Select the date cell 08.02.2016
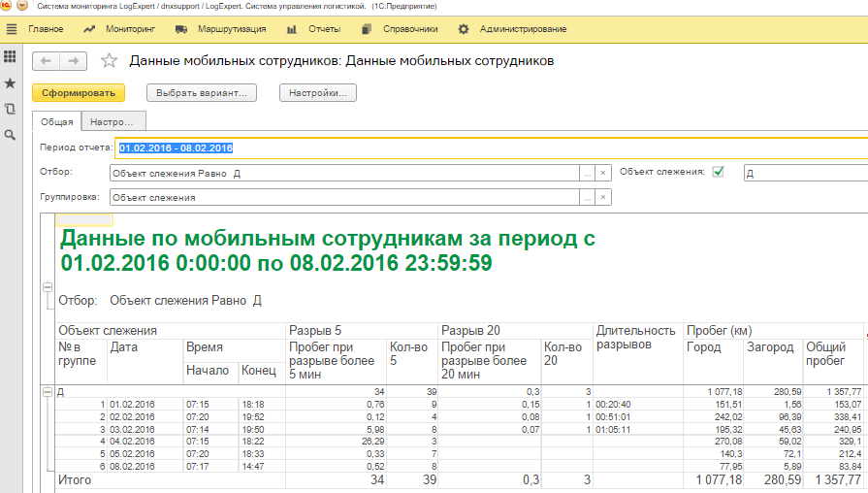Image resolution: width=868 pixels, height=493 pixels. 145,467
